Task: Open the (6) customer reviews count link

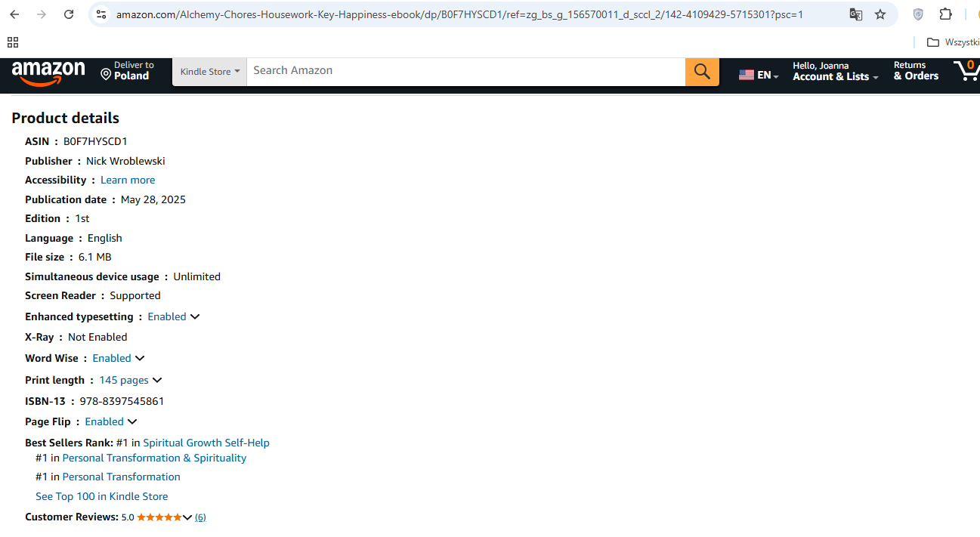Action: click(x=200, y=517)
